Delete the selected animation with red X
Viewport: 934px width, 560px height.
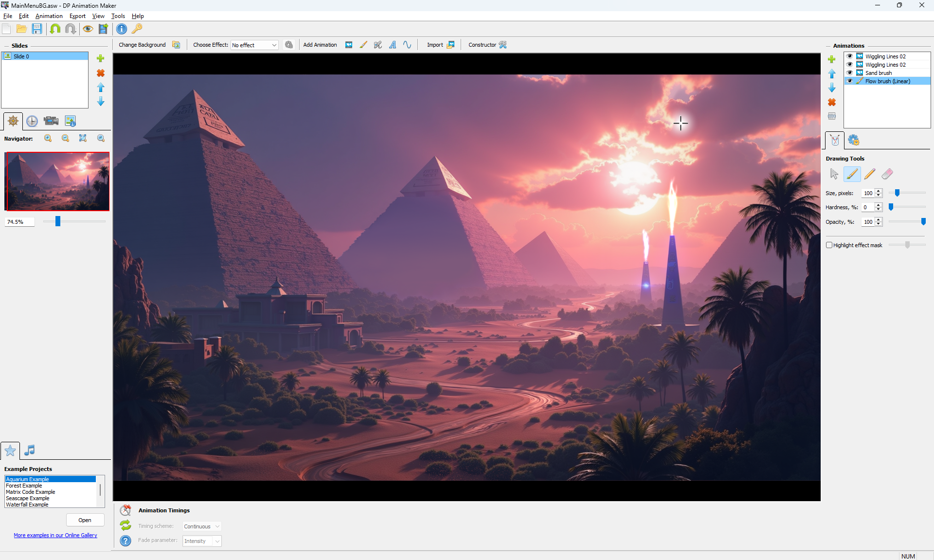[832, 102]
